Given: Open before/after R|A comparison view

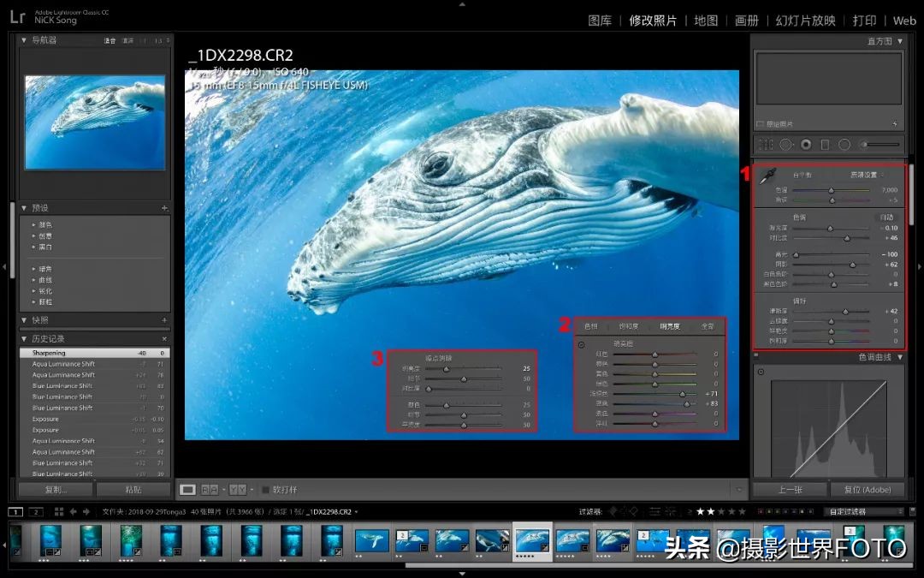Looking at the screenshot, I should 210,490.
